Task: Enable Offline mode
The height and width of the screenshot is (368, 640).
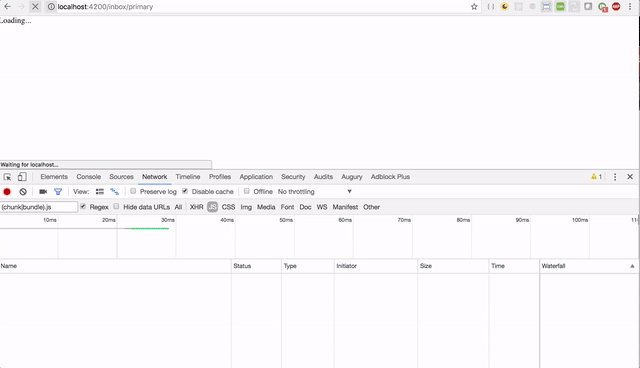Action: coord(247,191)
